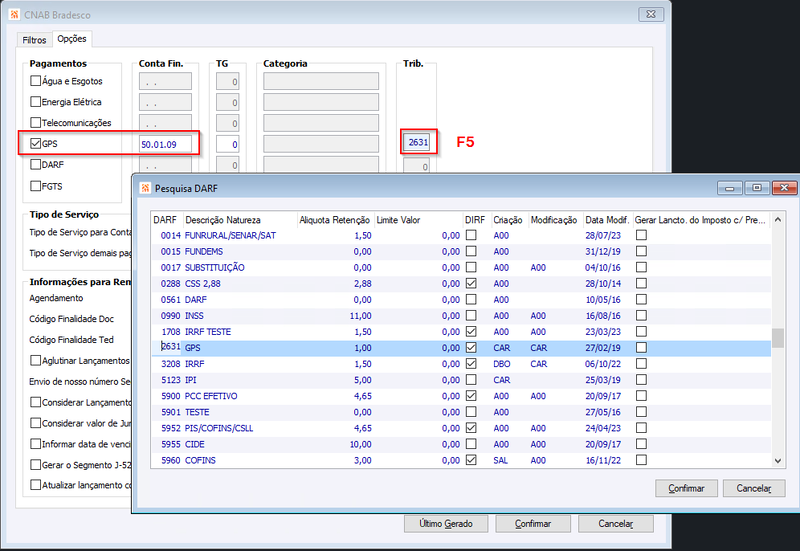Close the Pesquisa DARF dialog

coord(784,188)
